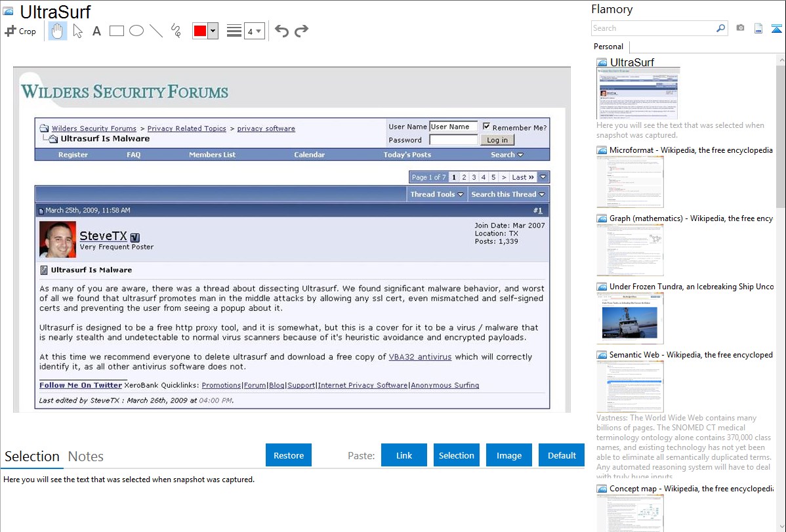Screen dimensions: 786x532
Task: Open the Semantic Web snapshot thumbnail
Action: tap(630, 386)
